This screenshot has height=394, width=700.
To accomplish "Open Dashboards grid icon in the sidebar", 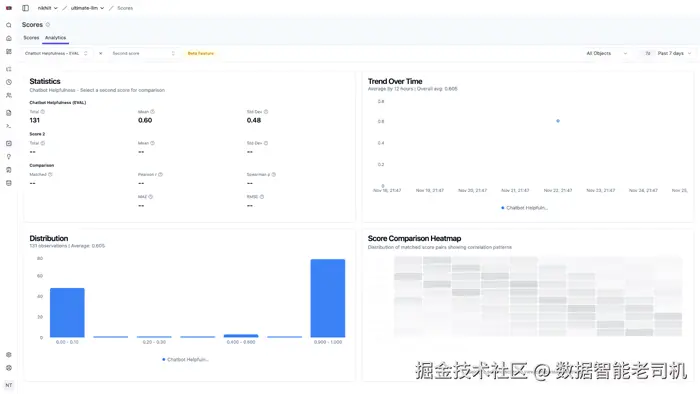I will click(x=8, y=51).
